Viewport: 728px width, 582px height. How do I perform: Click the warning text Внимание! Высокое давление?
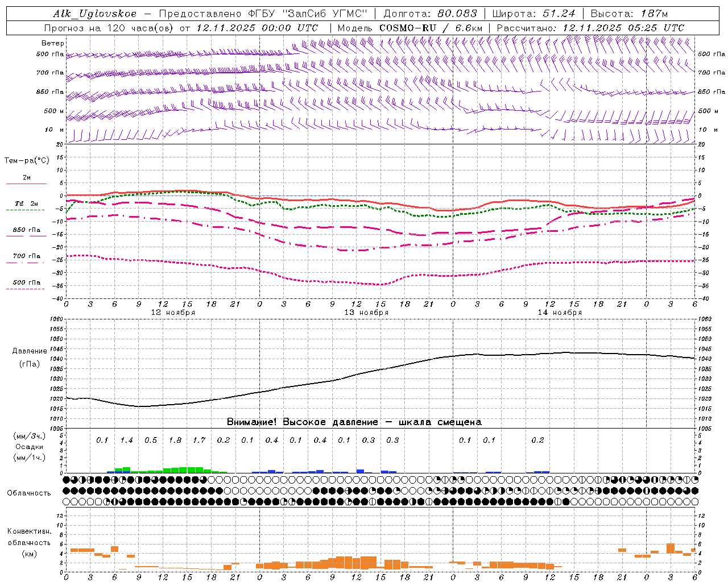pyautogui.click(x=302, y=422)
